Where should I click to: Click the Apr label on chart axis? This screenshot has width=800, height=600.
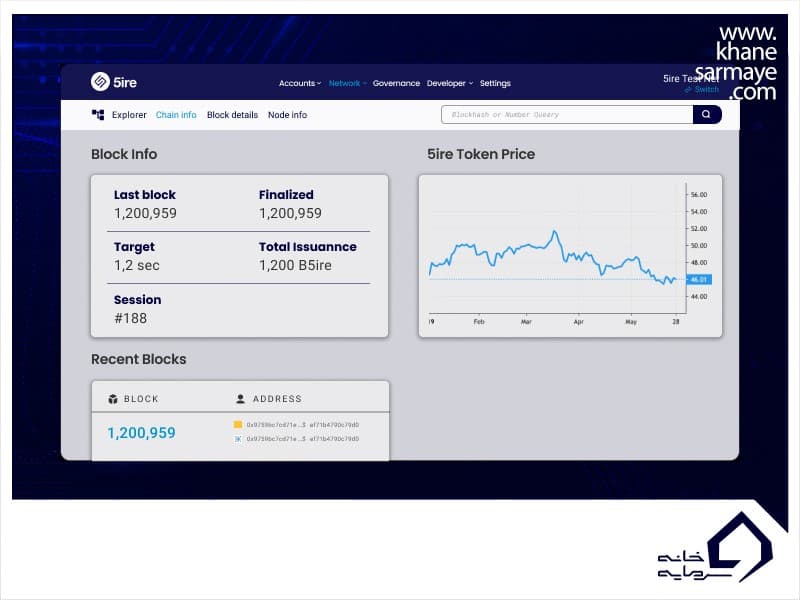(579, 322)
